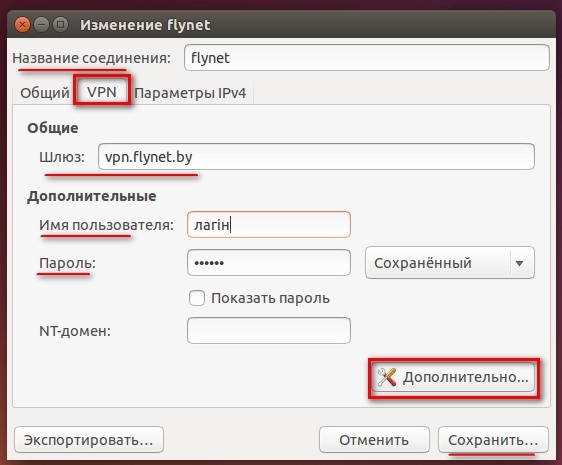562x465 pixels.
Task: Minimize the flynet dialog window
Action: point(42,25)
